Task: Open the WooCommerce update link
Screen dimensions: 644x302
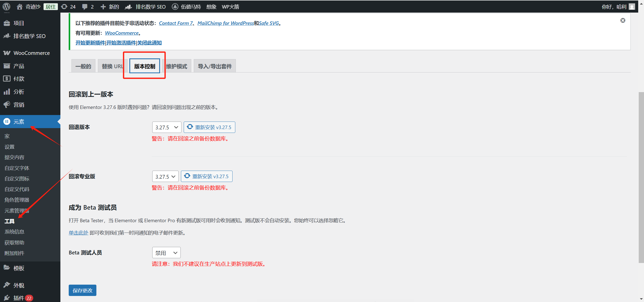Action: (x=122, y=33)
